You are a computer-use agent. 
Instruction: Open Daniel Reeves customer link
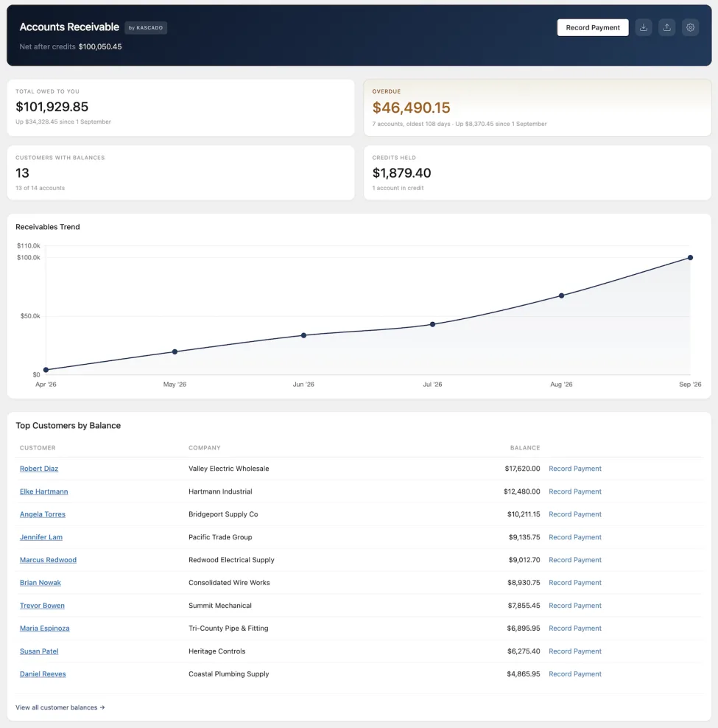tap(43, 673)
